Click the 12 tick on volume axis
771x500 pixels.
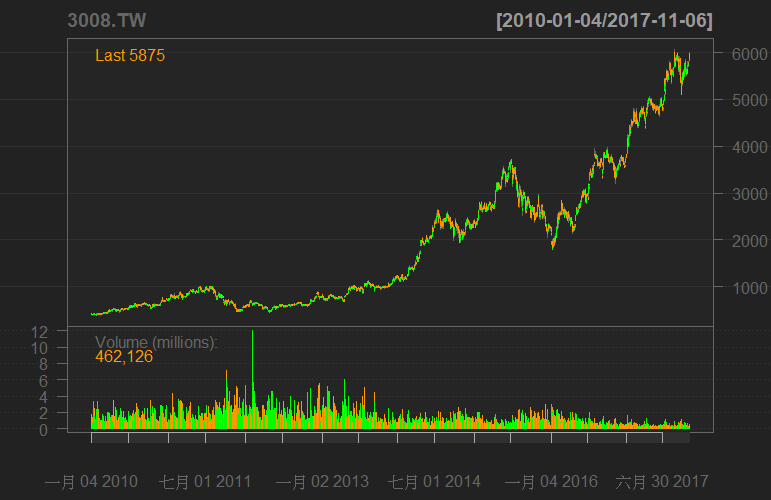coord(39,332)
